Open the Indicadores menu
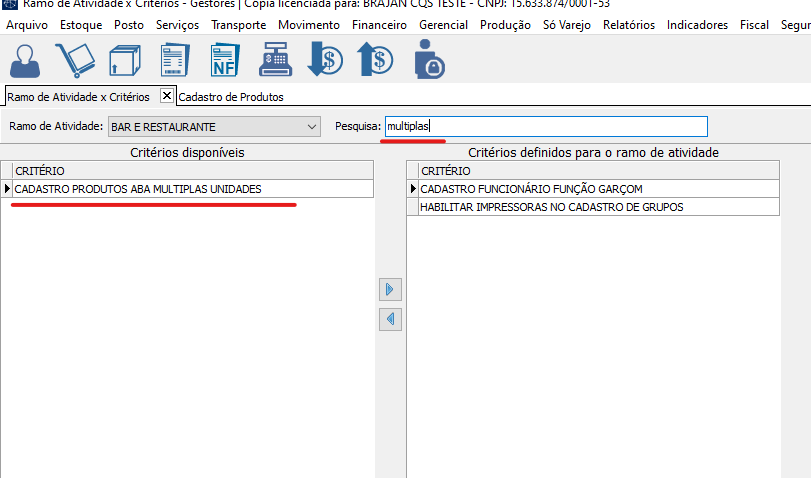The image size is (811, 478). coord(697,25)
